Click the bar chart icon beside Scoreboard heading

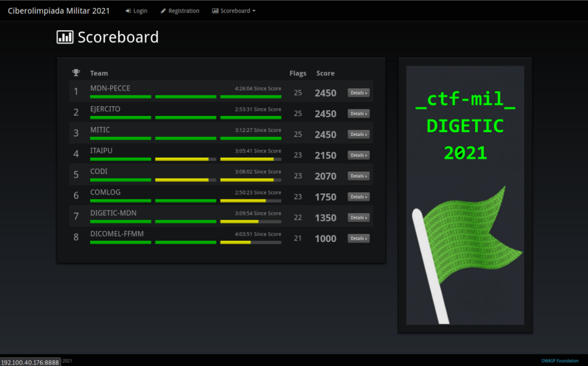tap(65, 37)
